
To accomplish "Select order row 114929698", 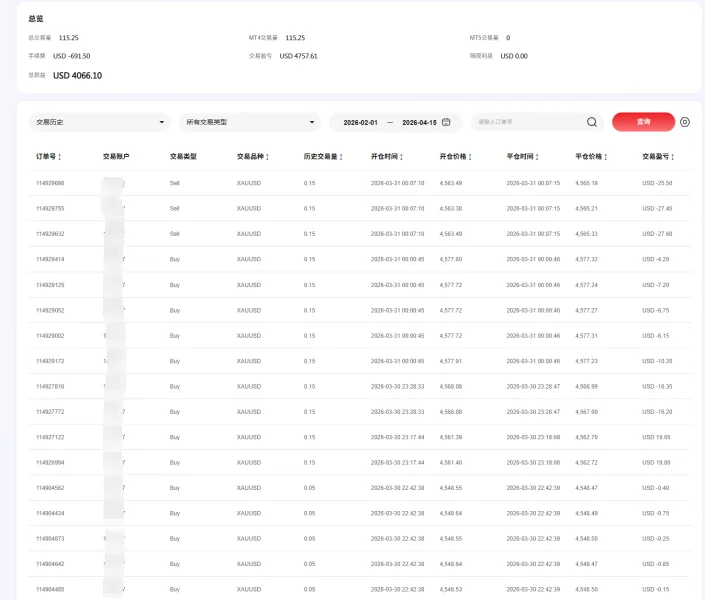I will click(50, 183).
